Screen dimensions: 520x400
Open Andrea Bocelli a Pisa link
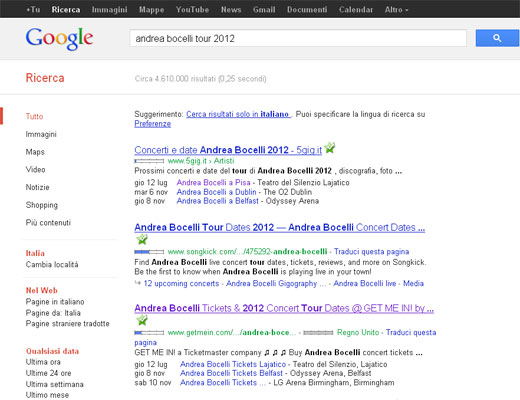tap(213, 183)
